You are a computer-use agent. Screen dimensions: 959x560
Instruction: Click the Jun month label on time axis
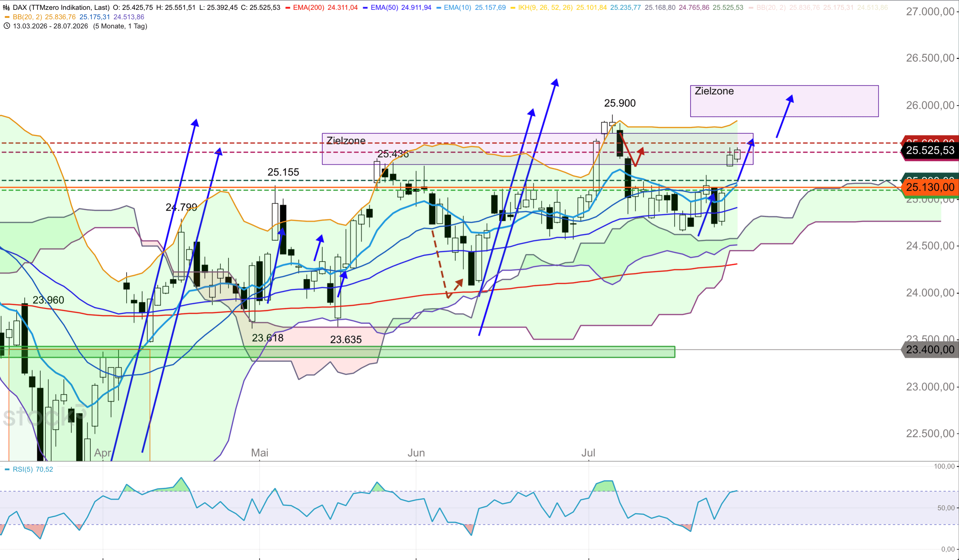click(416, 453)
